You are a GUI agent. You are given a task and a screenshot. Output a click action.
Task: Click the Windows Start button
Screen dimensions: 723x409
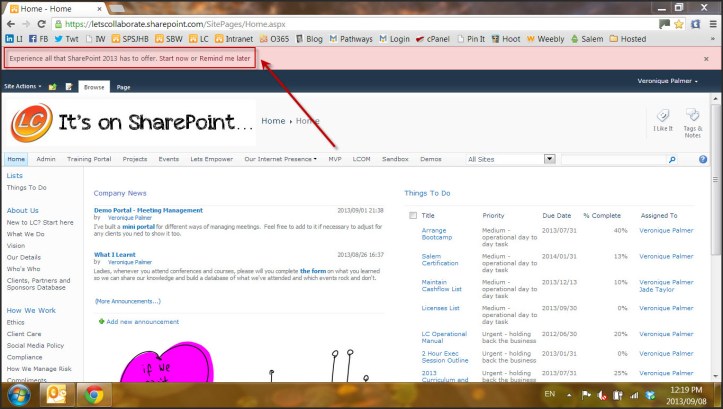tap(17, 394)
